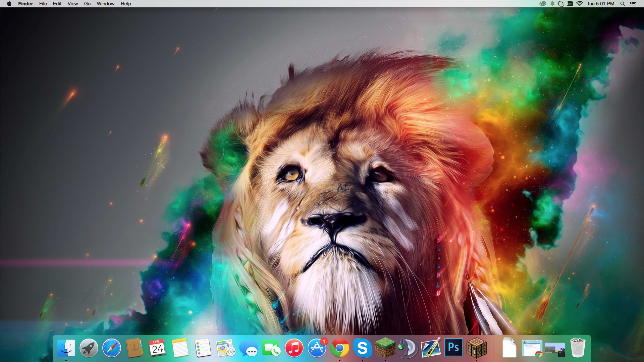The height and width of the screenshot is (362, 644).
Task: Open the Chrome HTML document in dock
Action: point(532,349)
